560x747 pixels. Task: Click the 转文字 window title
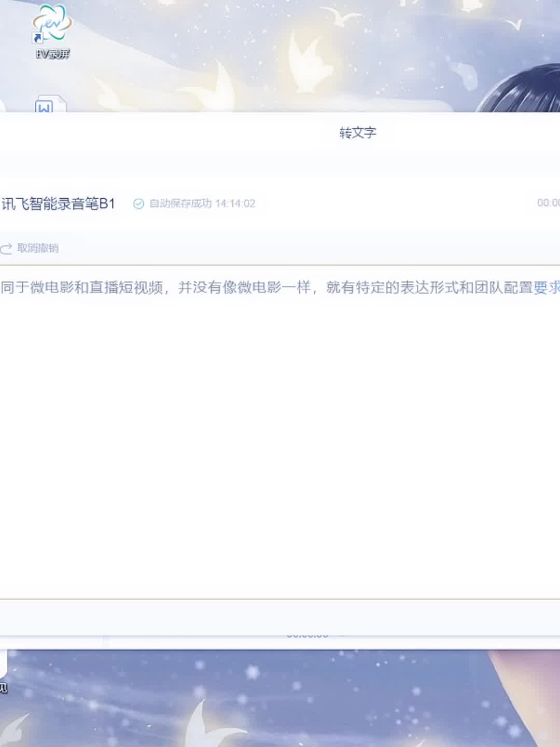pos(357,133)
